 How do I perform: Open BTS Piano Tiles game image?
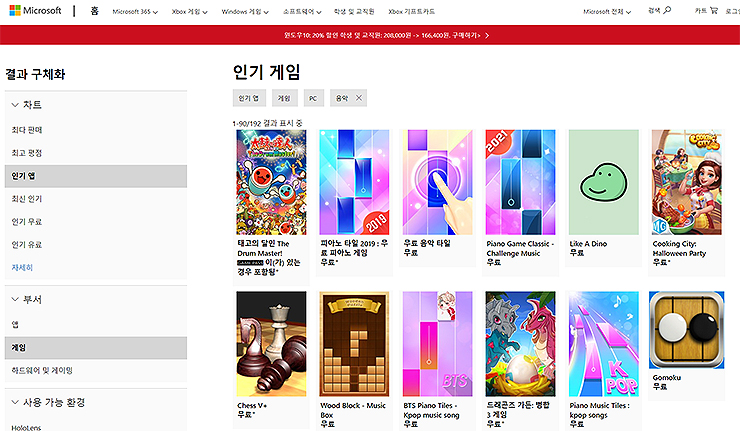coord(437,344)
